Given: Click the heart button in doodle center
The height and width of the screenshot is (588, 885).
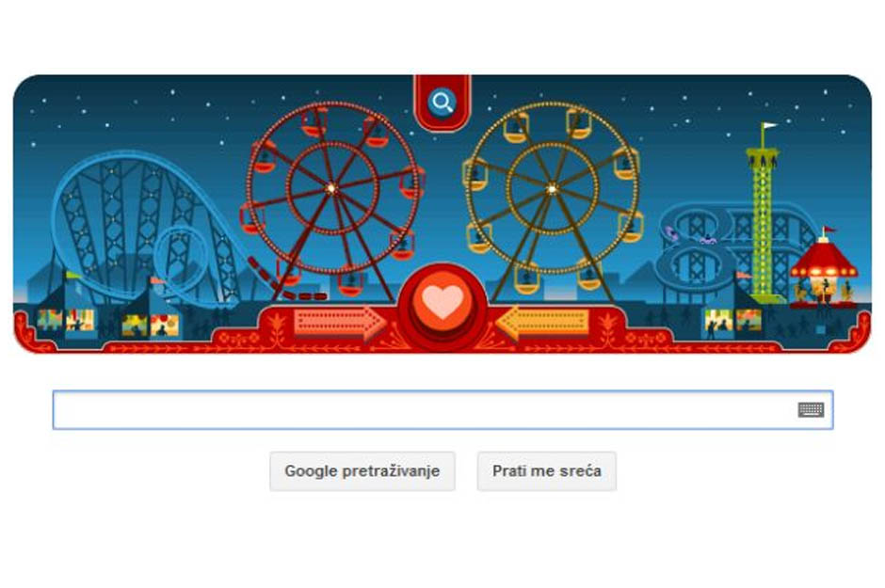Looking at the screenshot, I should click(x=442, y=302).
